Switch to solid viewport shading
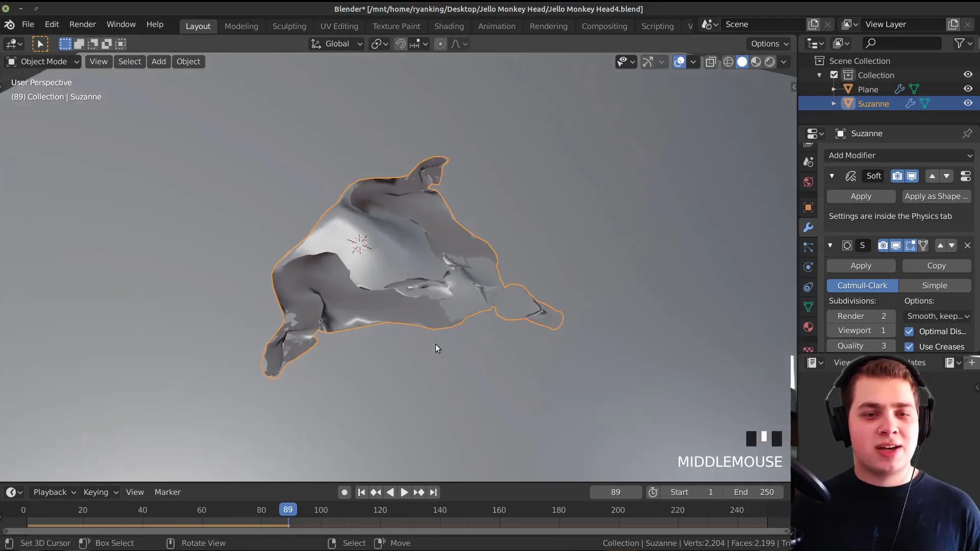 (x=742, y=62)
